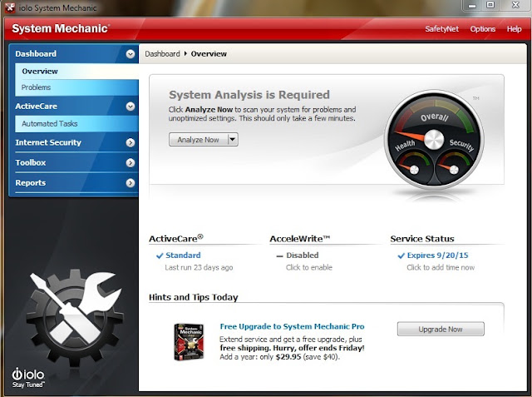Click the Overview breadcrumb text
The height and width of the screenshot is (397, 532).
pyautogui.click(x=209, y=54)
